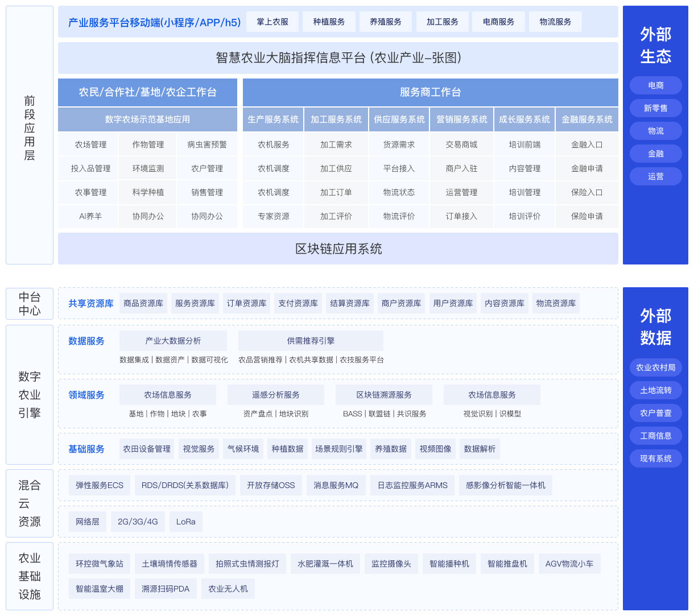The width and height of the screenshot is (694, 616).
Task: Select the 生产服务系统 column header
Action: [x=273, y=119]
